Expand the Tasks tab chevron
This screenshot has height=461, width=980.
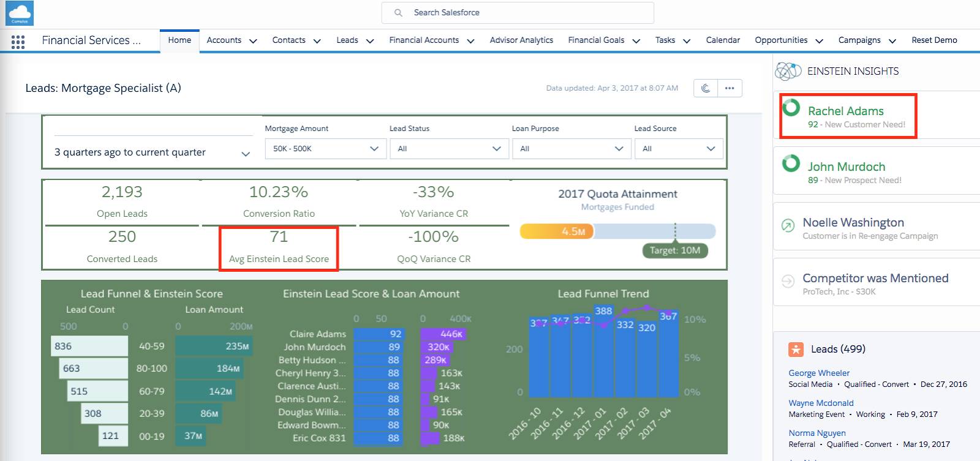(x=687, y=41)
